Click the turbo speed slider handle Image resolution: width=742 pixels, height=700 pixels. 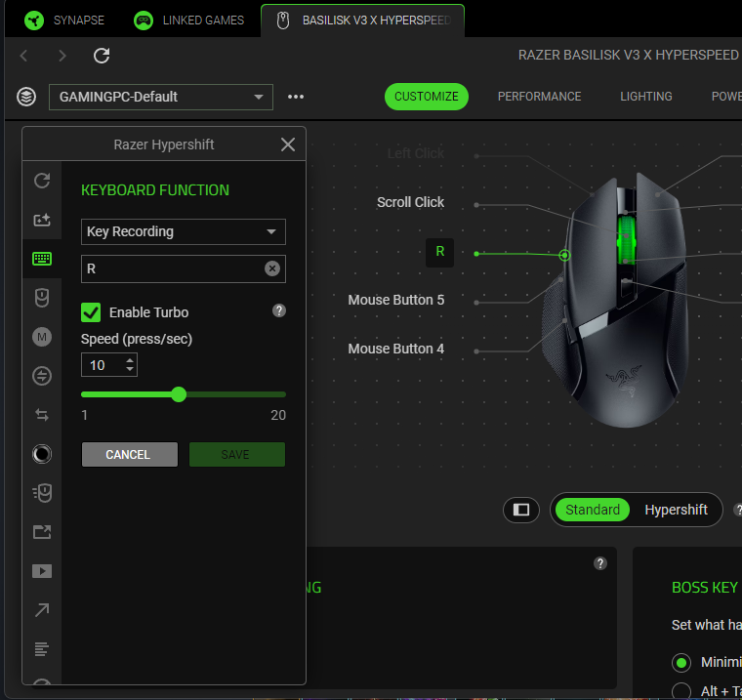click(x=179, y=394)
